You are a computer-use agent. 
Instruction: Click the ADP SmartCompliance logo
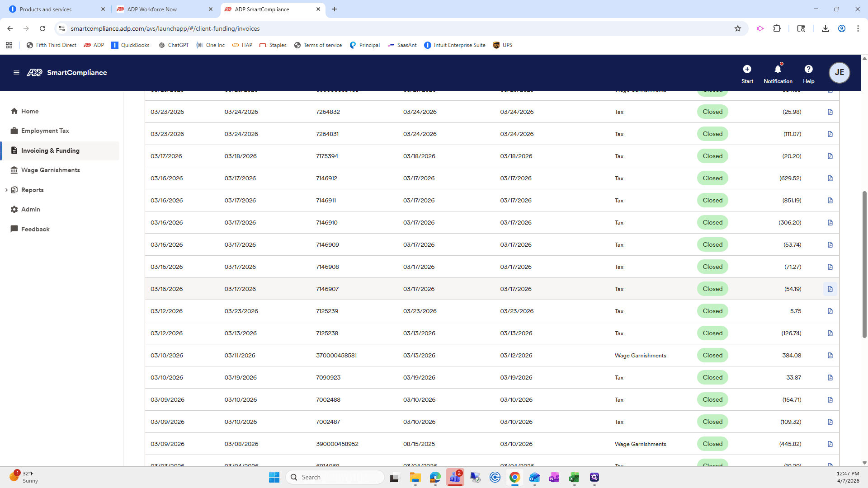click(x=67, y=72)
